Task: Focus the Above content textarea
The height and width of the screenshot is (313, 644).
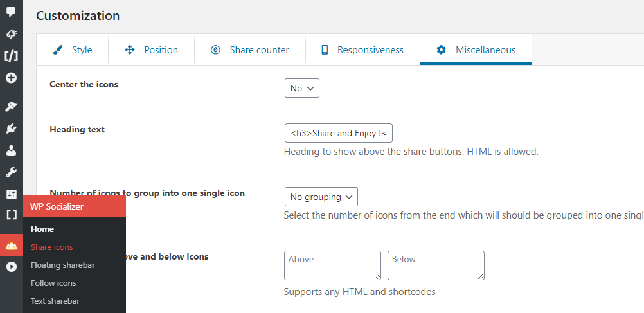Action: [x=332, y=265]
